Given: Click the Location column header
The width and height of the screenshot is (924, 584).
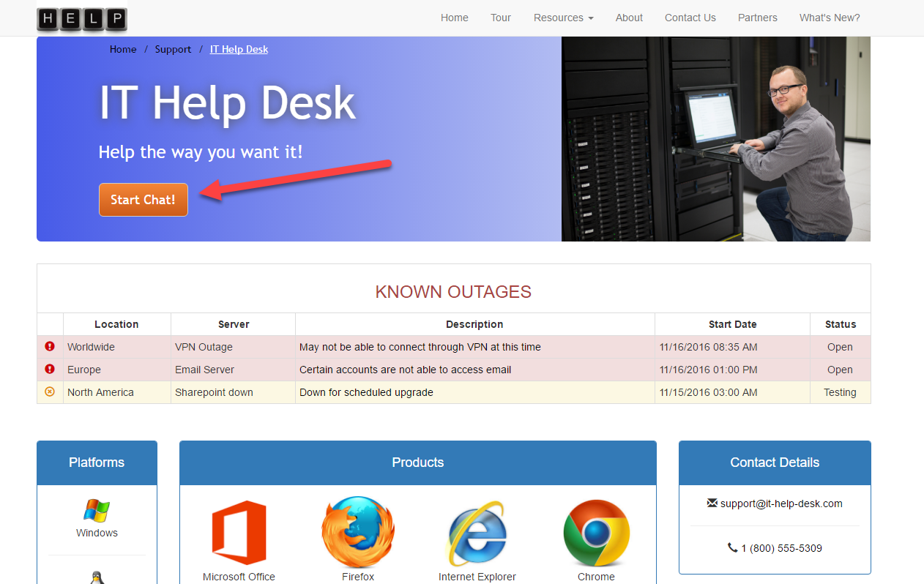Looking at the screenshot, I should pyautogui.click(x=116, y=324).
